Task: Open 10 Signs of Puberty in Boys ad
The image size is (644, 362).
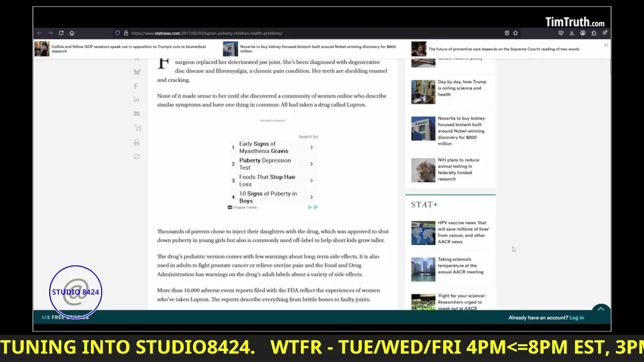Action: point(268,197)
